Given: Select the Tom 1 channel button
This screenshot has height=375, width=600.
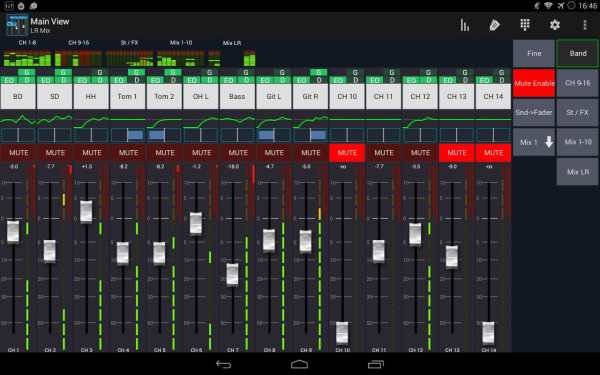Looking at the screenshot, I should [x=127, y=97].
